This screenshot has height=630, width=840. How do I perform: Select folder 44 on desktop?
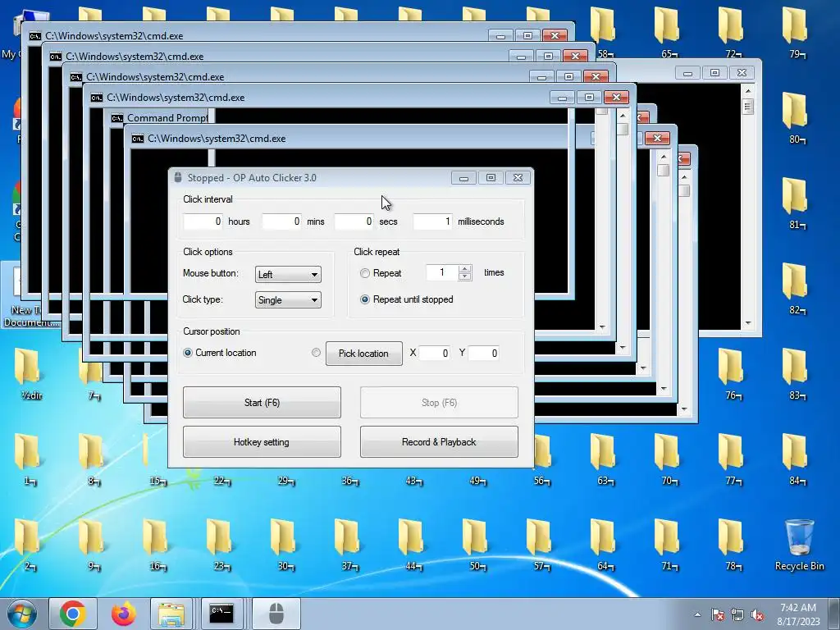(x=412, y=544)
